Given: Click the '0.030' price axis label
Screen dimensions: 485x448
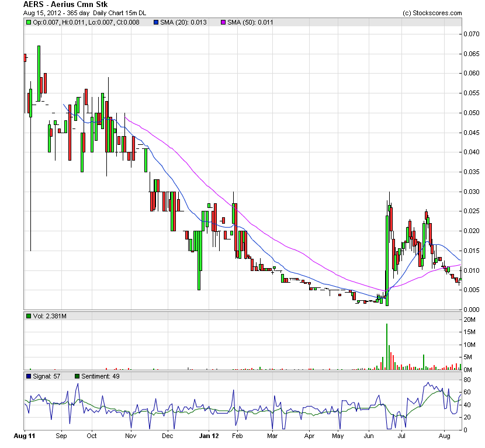Looking at the screenshot, I should pyautogui.click(x=472, y=192).
